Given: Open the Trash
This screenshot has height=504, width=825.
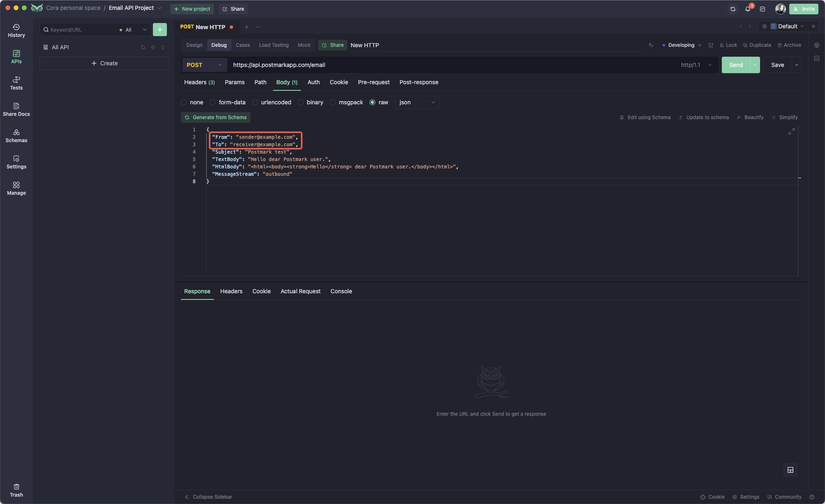Looking at the screenshot, I should pyautogui.click(x=16, y=490).
